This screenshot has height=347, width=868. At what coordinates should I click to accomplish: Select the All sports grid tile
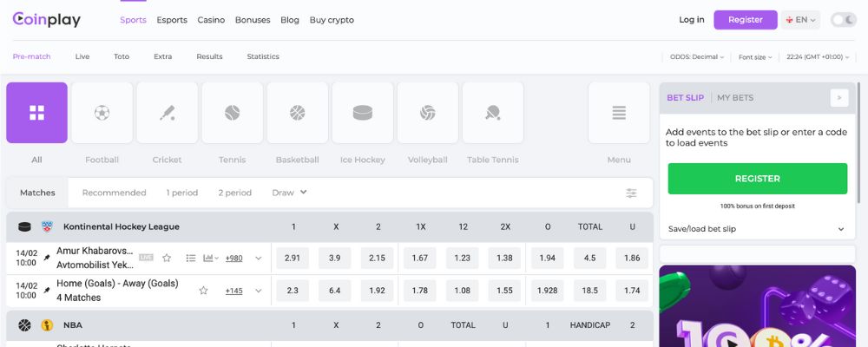click(x=37, y=113)
